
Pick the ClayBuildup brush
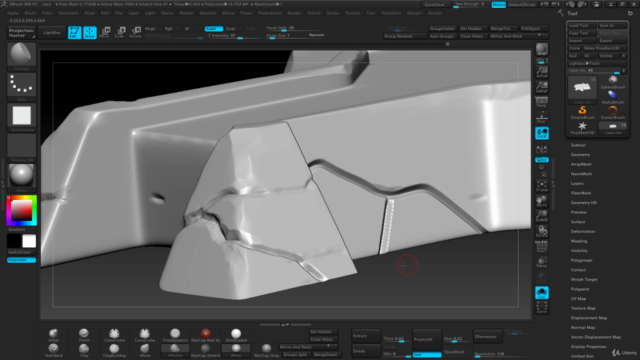(x=114, y=350)
